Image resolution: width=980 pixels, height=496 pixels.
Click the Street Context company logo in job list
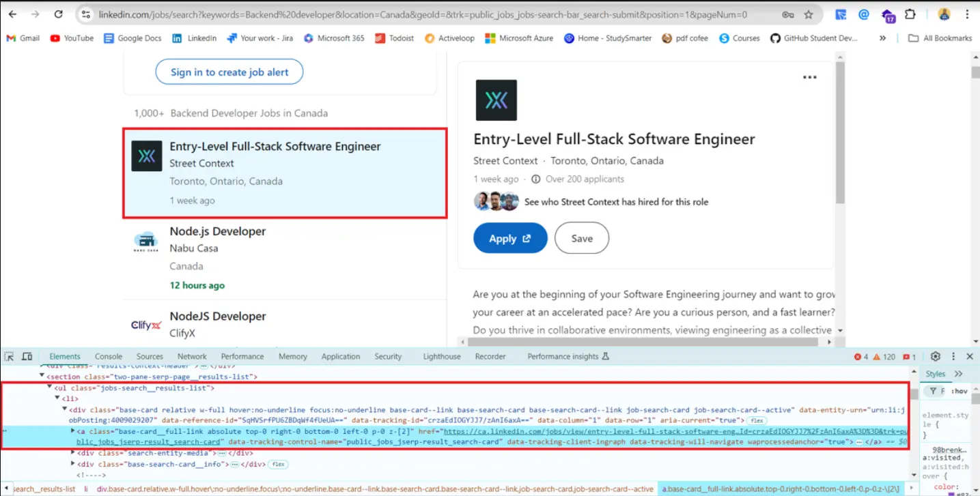click(x=146, y=156)
